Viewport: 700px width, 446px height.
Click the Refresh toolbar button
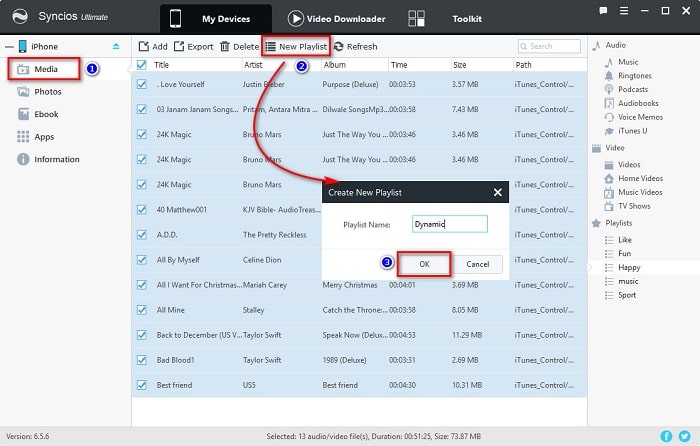coord(355,46)
